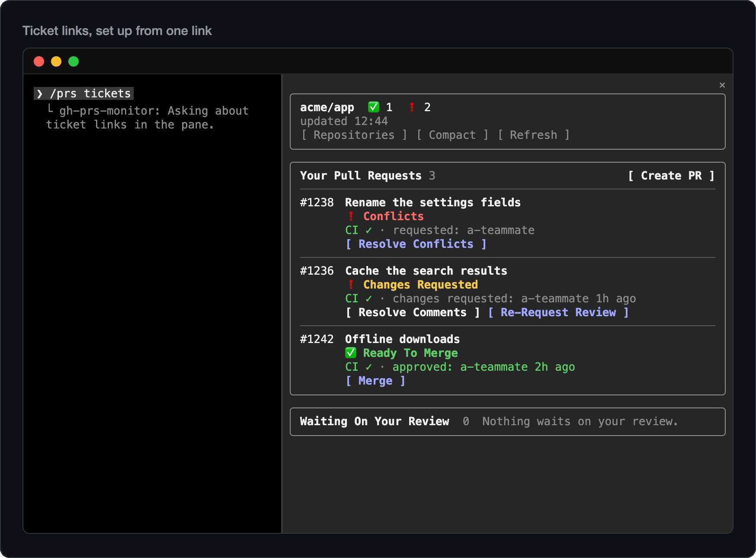Image resolution: width=756 pixels, height=558 pixels.
Task: Click CI check status on PR #1236
Action: pyautogui.click(x=359, y=298)
